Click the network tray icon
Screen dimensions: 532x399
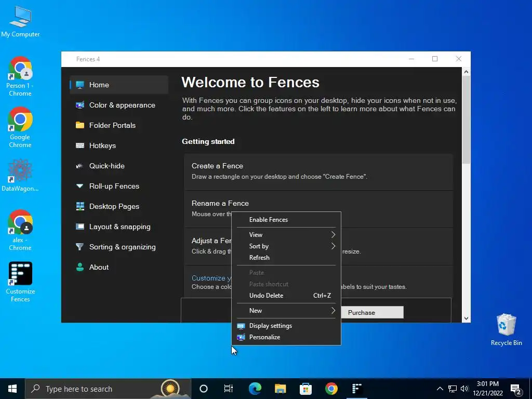(453, 389)
